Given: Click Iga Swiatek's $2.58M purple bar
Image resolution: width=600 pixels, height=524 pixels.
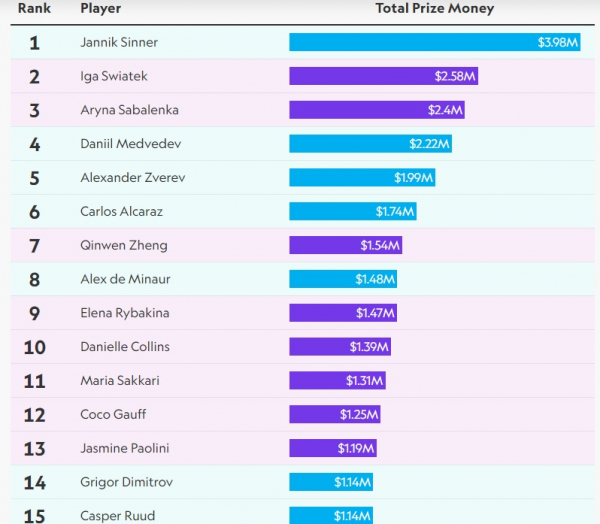Looking at the screenshot, I should coord(384,76).
